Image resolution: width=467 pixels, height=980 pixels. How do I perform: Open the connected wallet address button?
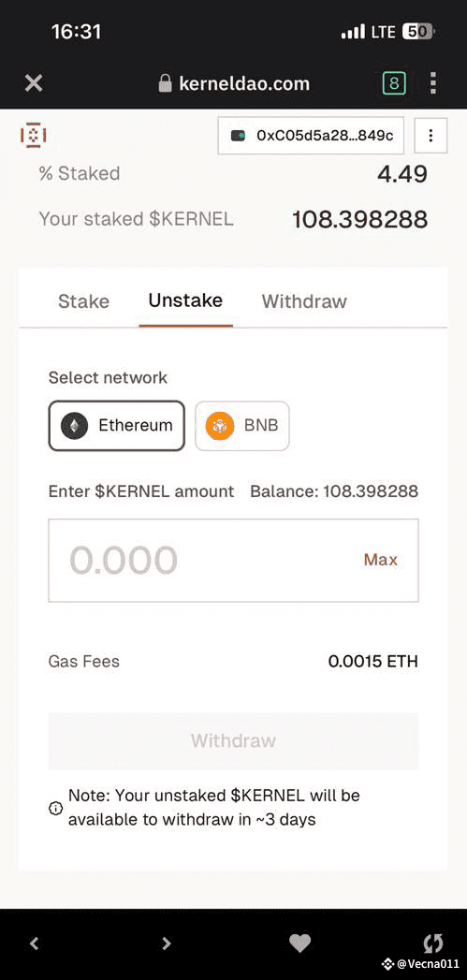click(x=311, y=135)
